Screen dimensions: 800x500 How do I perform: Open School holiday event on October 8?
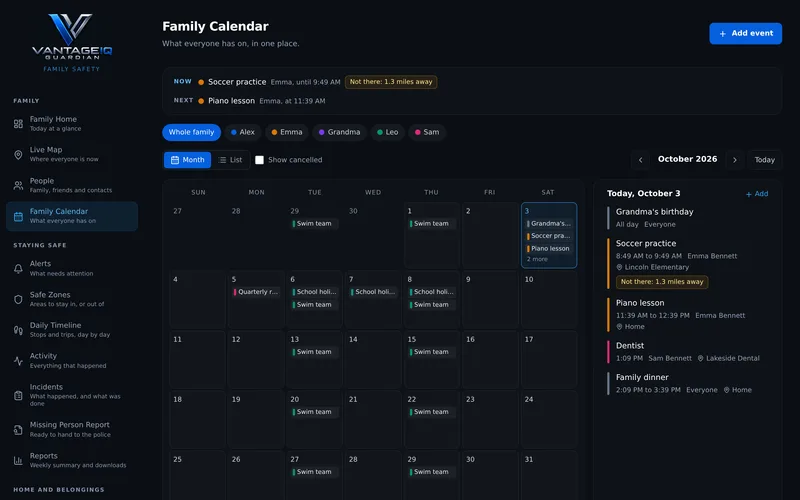pos(432,292)
